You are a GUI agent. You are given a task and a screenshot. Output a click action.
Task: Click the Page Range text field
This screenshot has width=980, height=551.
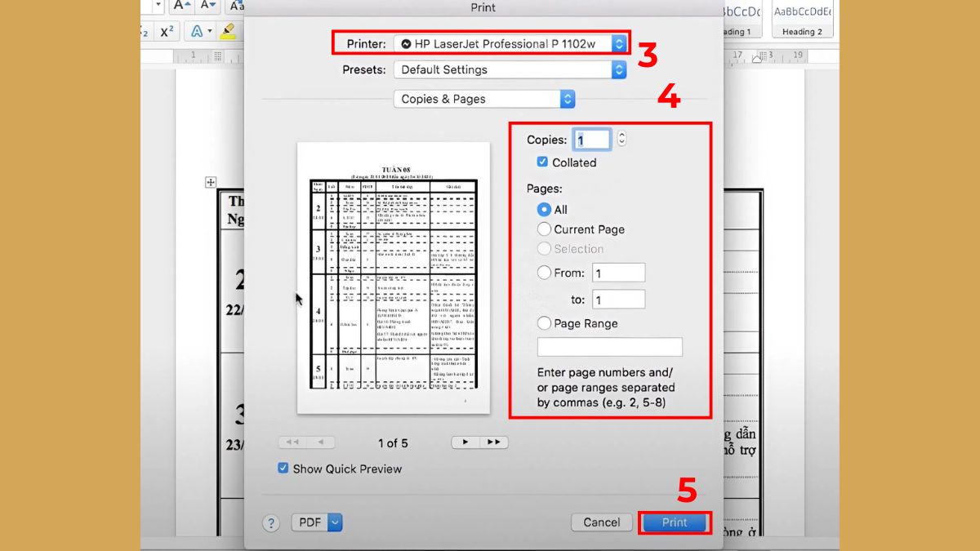609,347
